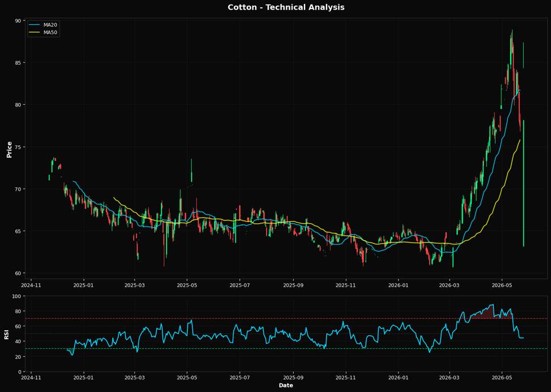Select the MA50 legend label
The width and height of the screenshot is (551, 392).
pyautogui.click(x=50, y=33)
